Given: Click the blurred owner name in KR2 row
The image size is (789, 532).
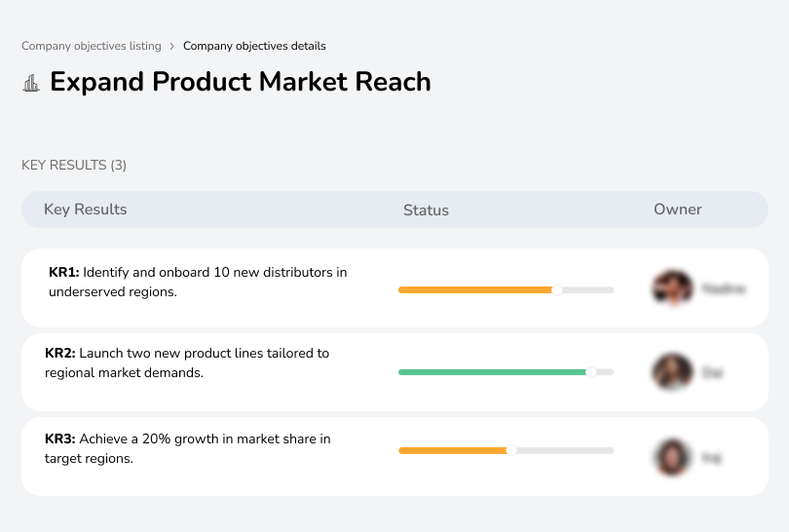Looking at the screenshot, I should click(x=712, y=372).
